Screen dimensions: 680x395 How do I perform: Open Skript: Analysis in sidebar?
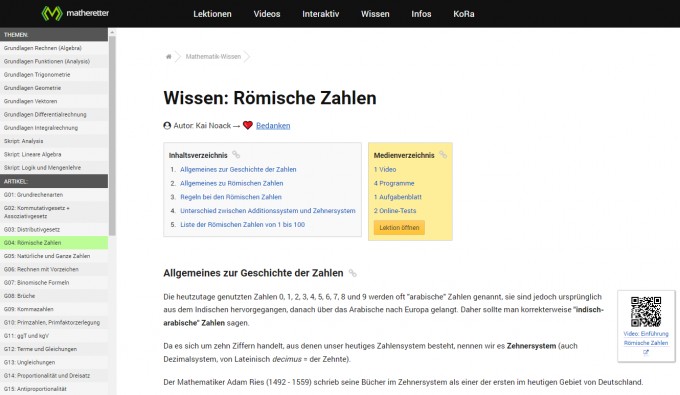coord(54,141)
